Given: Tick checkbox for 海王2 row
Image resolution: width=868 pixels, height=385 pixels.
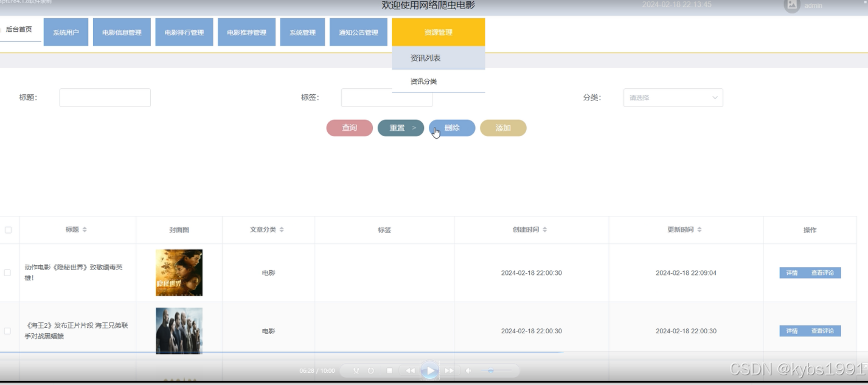Looking at the screenshot, I should (7, 331).
